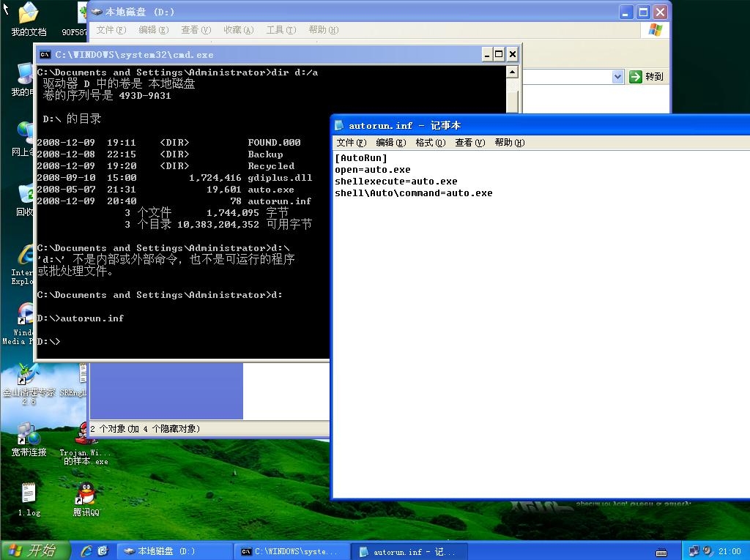Image resolution: width=750 pixels, height=560 pixels.
Task: Click the 本地磁盘 (D:) title bar drive icon
Action: 97,12
